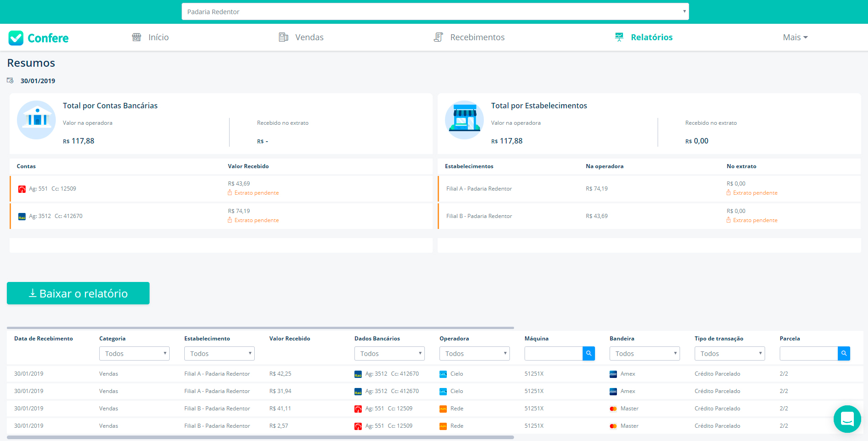Open the Mais menu

(x=795, y=37)
